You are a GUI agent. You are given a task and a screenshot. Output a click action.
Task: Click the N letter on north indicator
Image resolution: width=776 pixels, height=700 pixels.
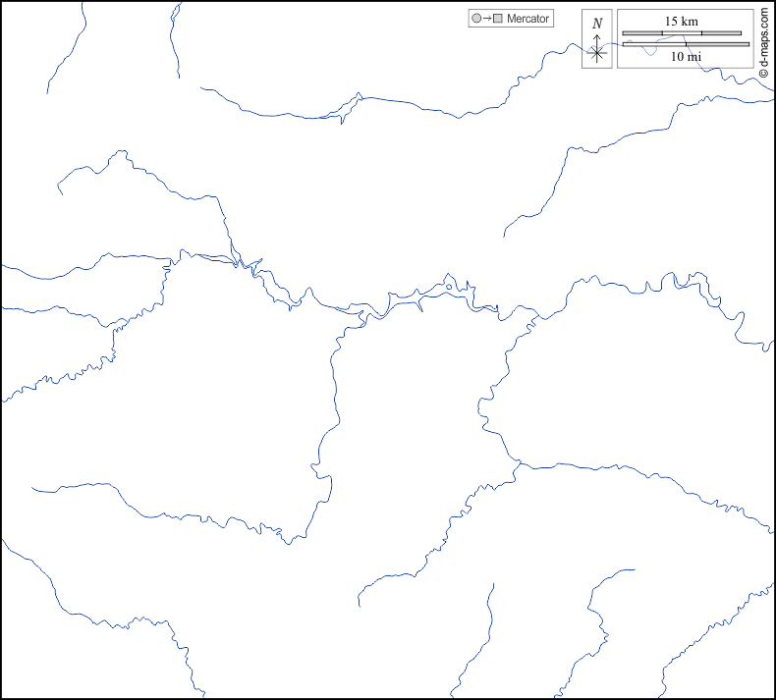597,23
